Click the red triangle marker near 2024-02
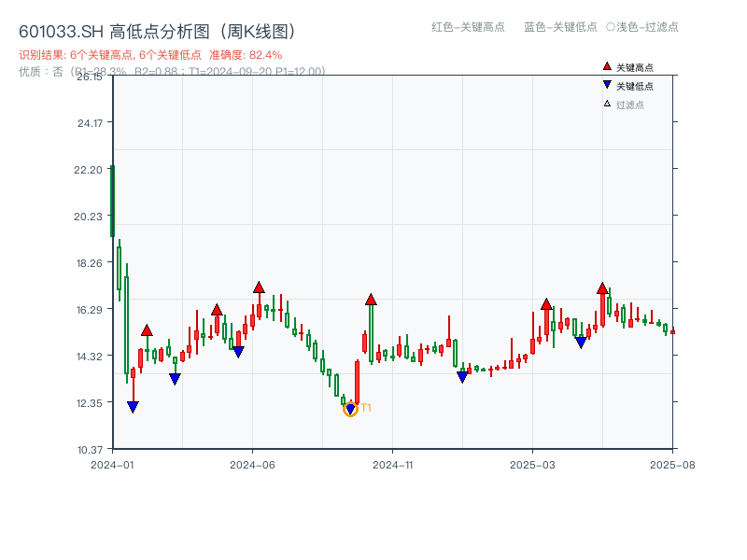 (147, 329)
